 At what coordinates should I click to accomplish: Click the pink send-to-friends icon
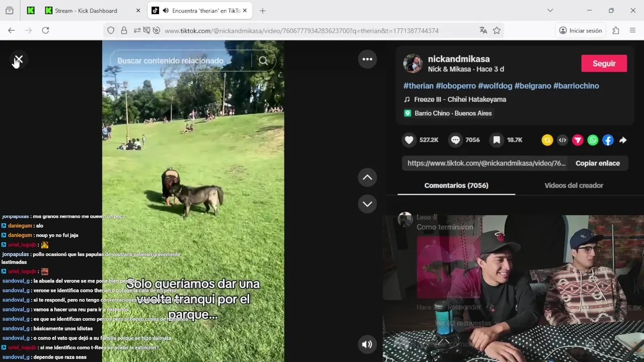(x=578, y=140)
